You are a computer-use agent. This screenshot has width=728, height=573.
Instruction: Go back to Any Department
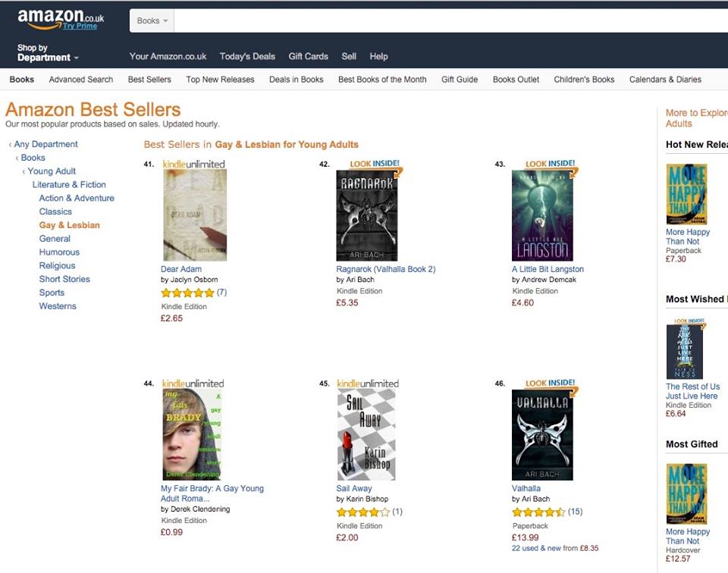click(x=45, y=144)
